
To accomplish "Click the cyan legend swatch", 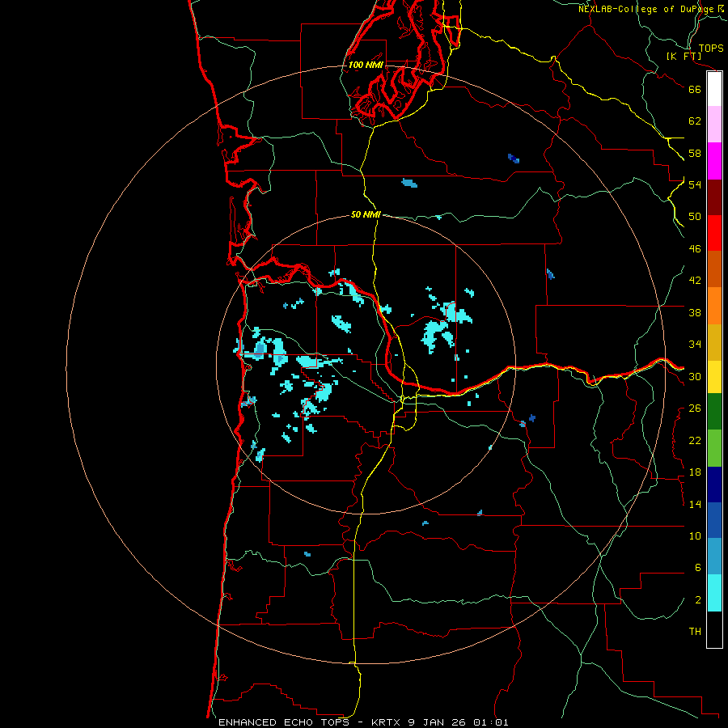I will pos(714,593).
